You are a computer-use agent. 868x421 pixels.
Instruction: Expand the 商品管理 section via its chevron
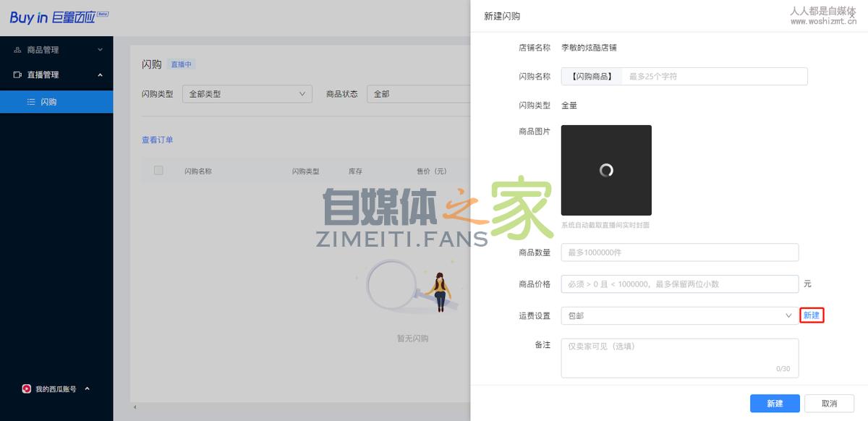click(101, 49)
